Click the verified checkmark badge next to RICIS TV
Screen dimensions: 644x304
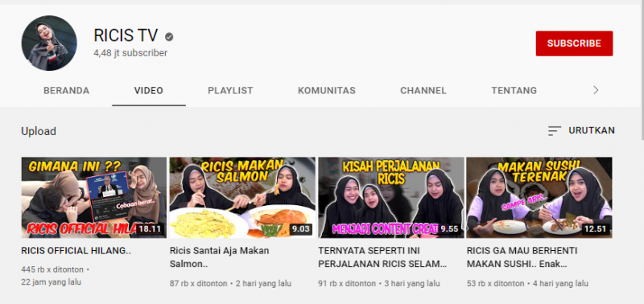tap(169, 37)
